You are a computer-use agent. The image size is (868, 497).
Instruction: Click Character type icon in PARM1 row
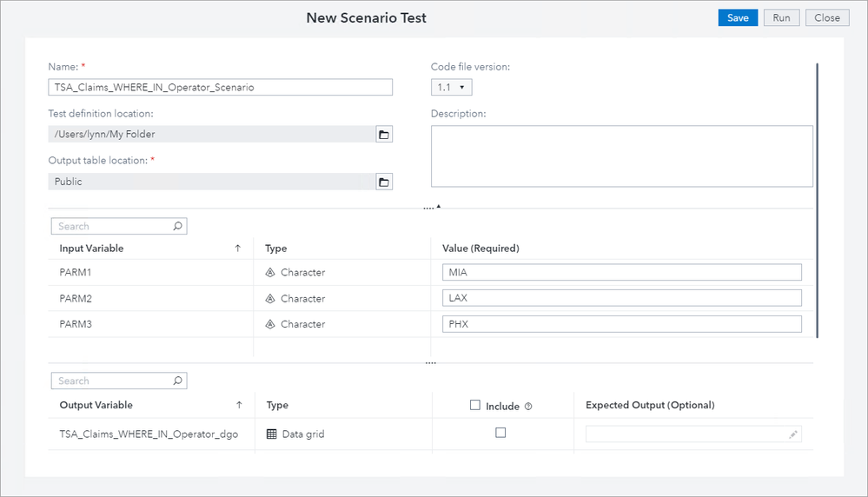point(270,273)
